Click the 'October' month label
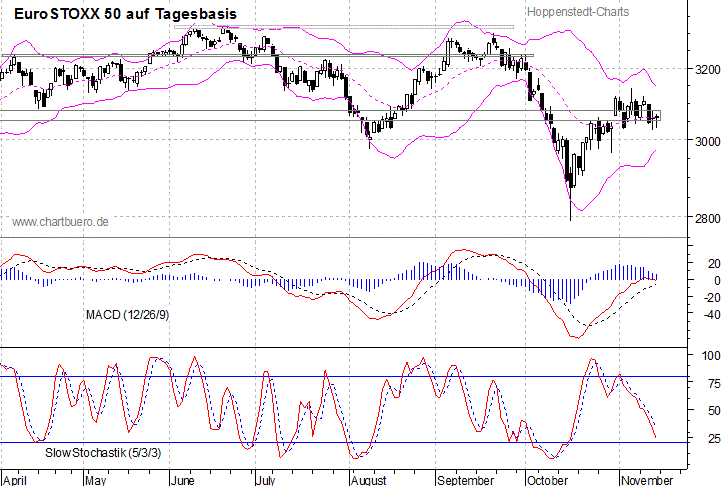Image resolution: width=723 pixels, height=486 pixels. (x=547, y=480)
